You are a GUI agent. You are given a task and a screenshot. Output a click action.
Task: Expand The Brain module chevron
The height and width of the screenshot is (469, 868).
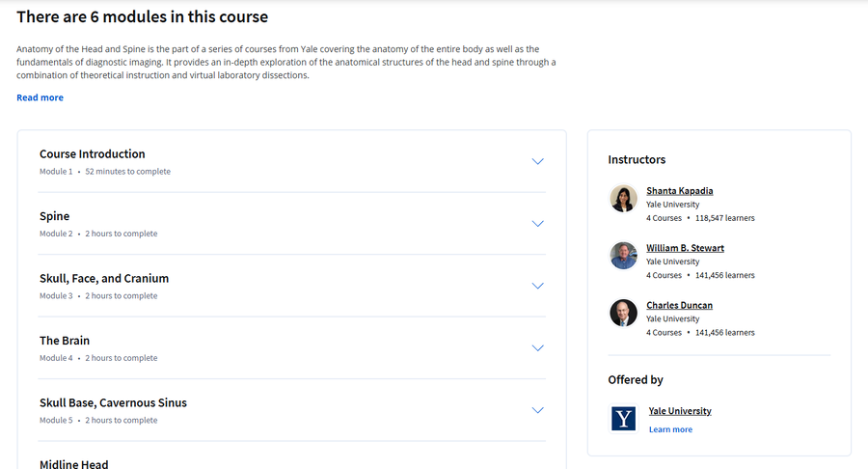click(537, 348)
